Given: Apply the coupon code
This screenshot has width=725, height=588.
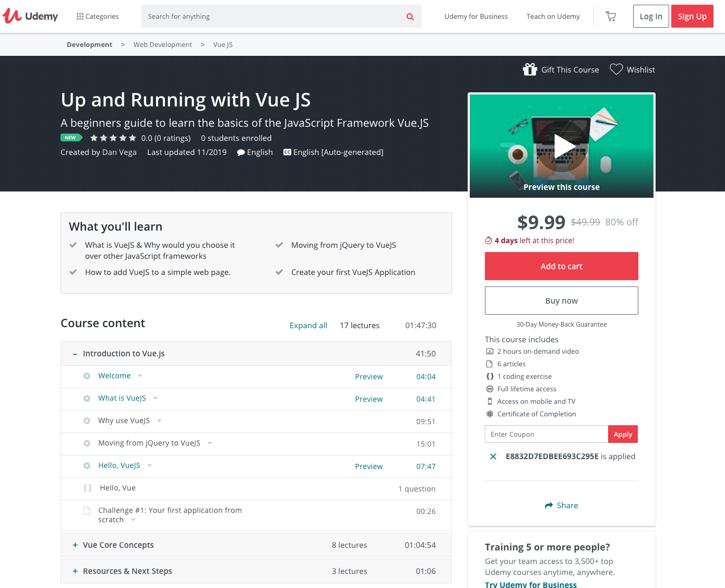Looking at the screenshot, I should (623, 434).
